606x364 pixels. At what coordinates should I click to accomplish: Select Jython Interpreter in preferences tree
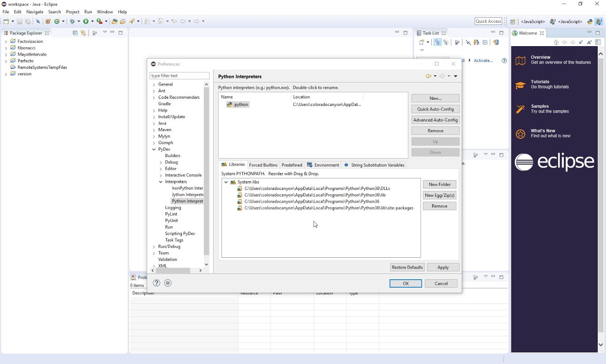[187, 195]
